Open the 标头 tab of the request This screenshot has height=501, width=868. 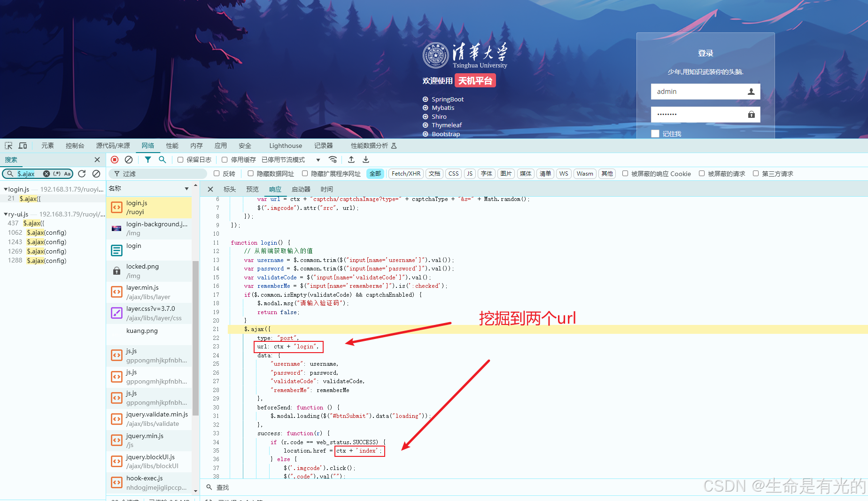click(x=230, y=189)
